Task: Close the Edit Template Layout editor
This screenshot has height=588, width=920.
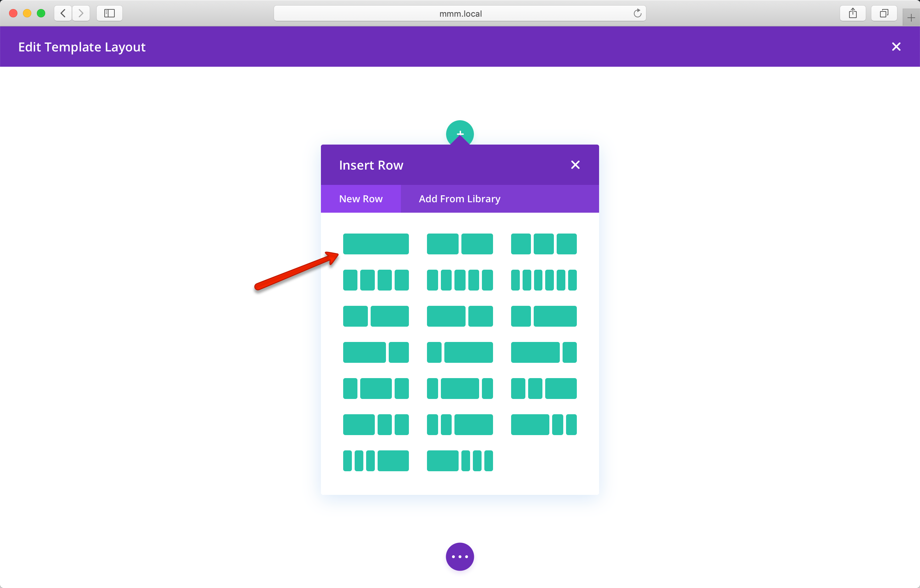Action: coord(896,47)
